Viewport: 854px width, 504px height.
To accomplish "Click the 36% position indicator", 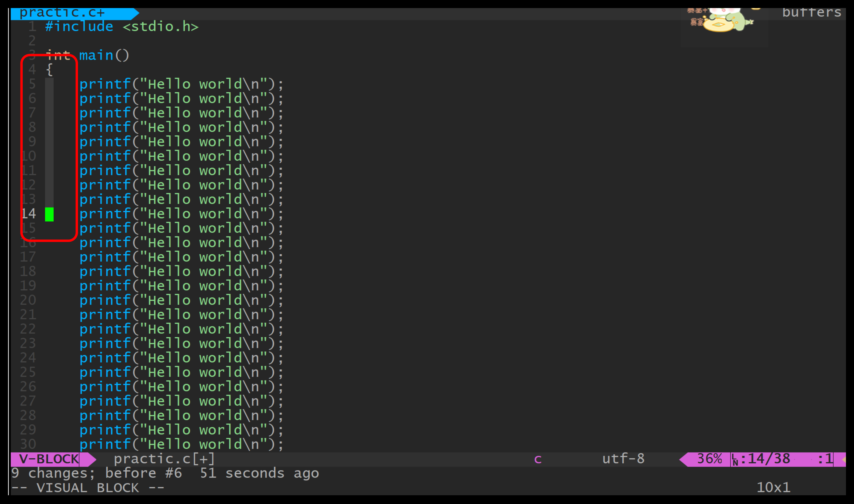I will (x=709, y=459).
